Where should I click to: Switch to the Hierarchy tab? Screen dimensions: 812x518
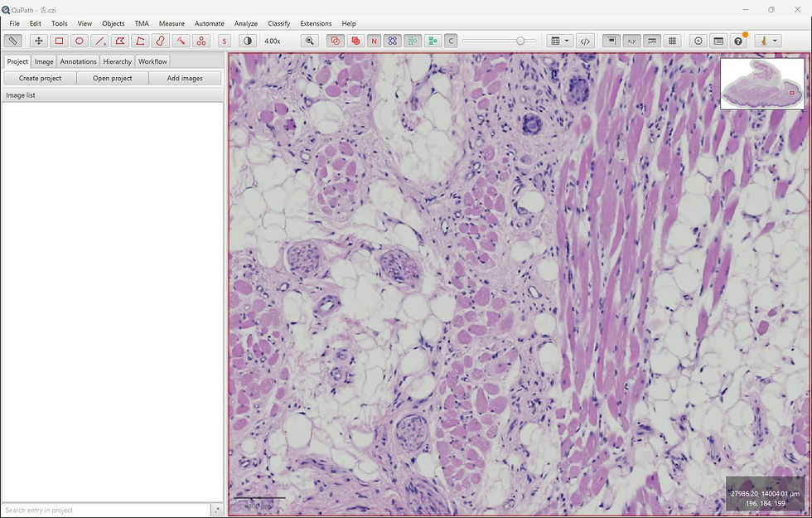[x=117, y=61]
